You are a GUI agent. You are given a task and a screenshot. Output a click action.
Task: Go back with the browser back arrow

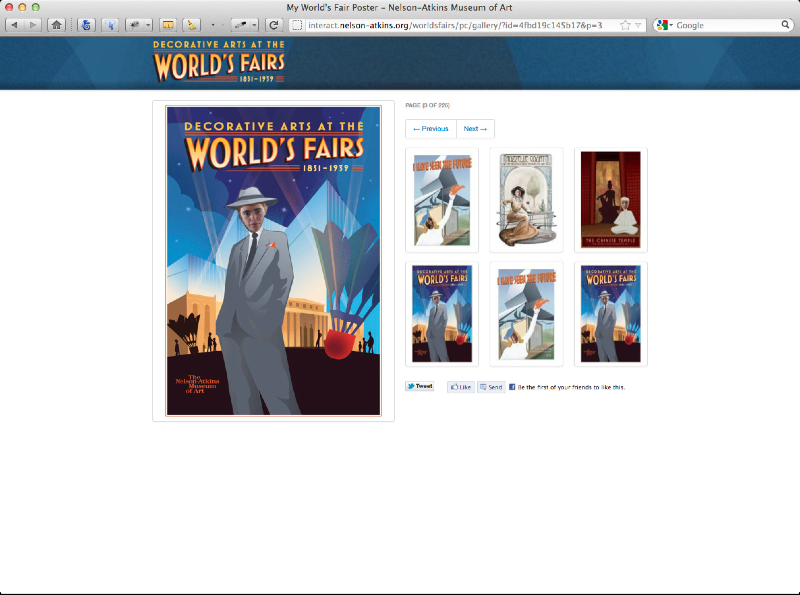(15, 25)
